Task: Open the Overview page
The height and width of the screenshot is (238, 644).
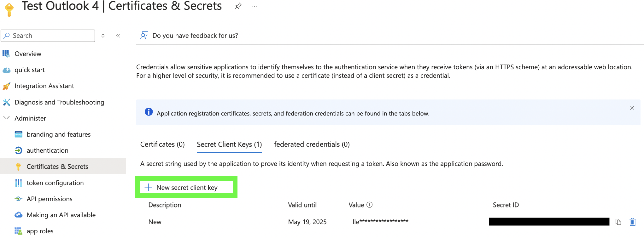Action: (x=28, y=54)
